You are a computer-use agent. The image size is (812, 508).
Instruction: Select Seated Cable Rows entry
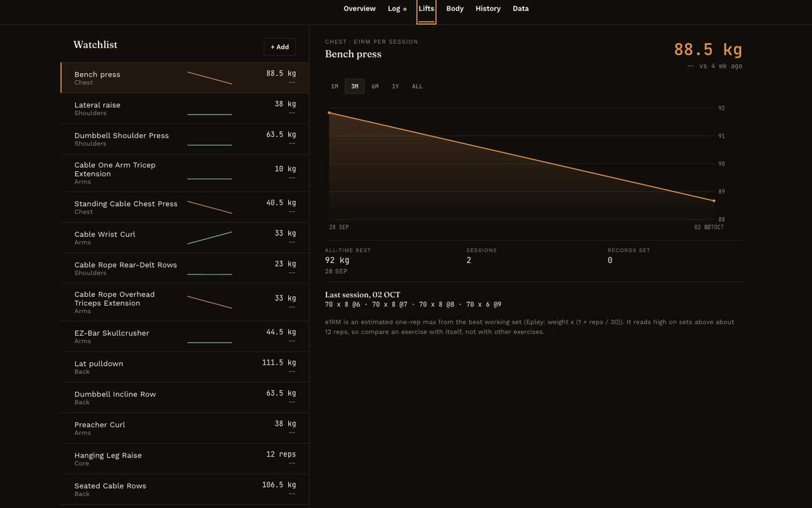[x=185, y=489]
